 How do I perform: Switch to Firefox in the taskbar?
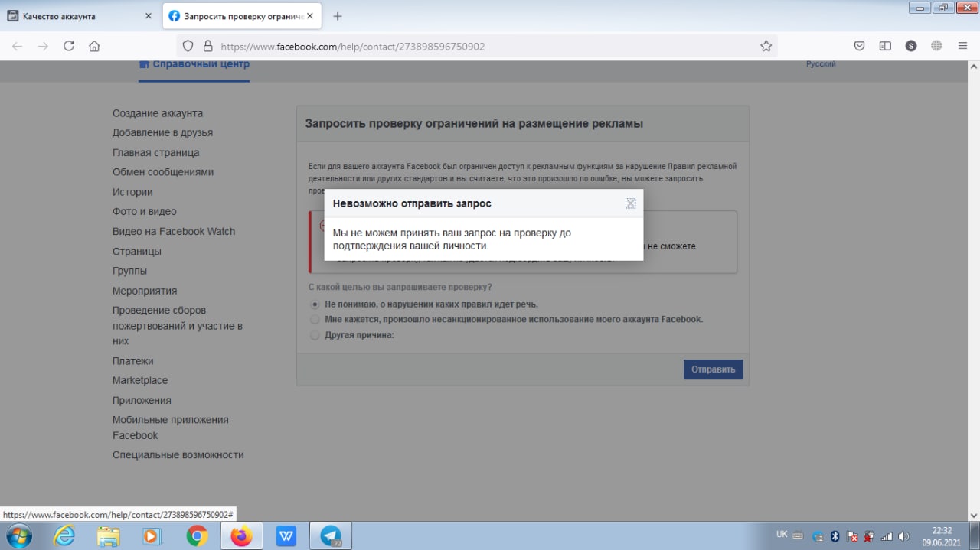241,536
